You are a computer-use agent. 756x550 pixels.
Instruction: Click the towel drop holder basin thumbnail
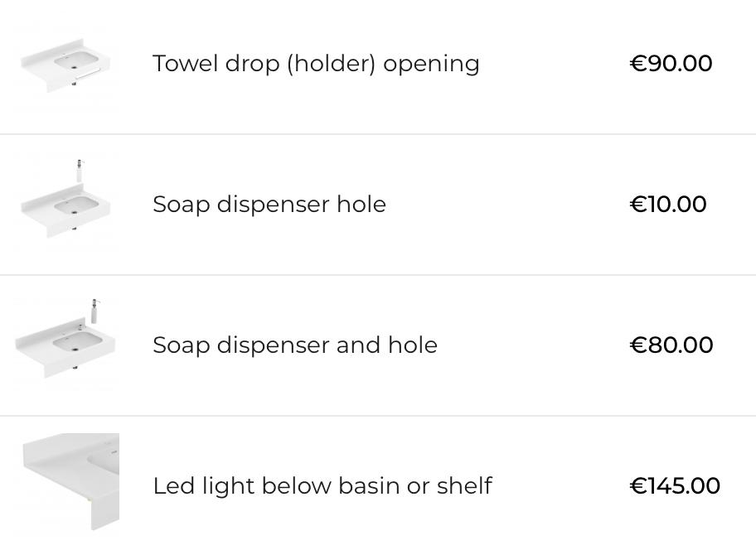tap(66, 65)
